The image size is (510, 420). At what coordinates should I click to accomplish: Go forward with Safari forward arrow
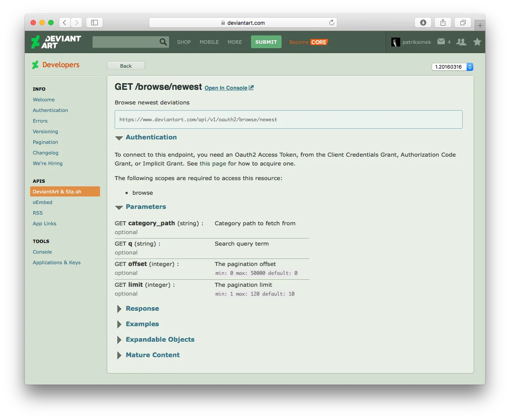click(77, 23)
